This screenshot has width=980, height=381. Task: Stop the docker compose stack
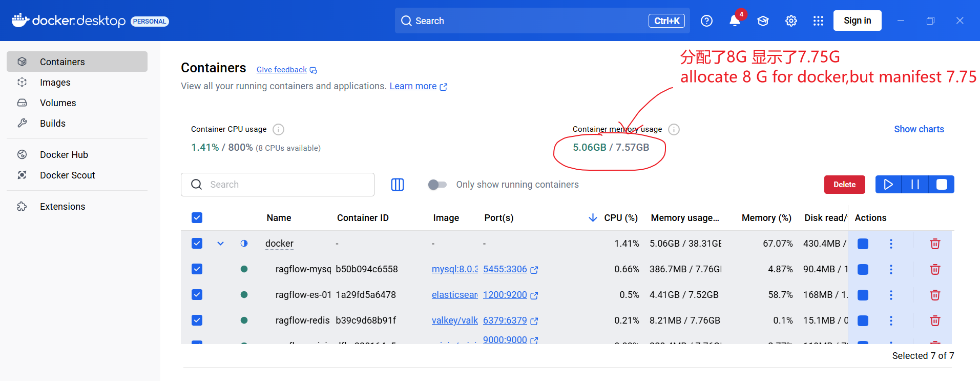863,244
